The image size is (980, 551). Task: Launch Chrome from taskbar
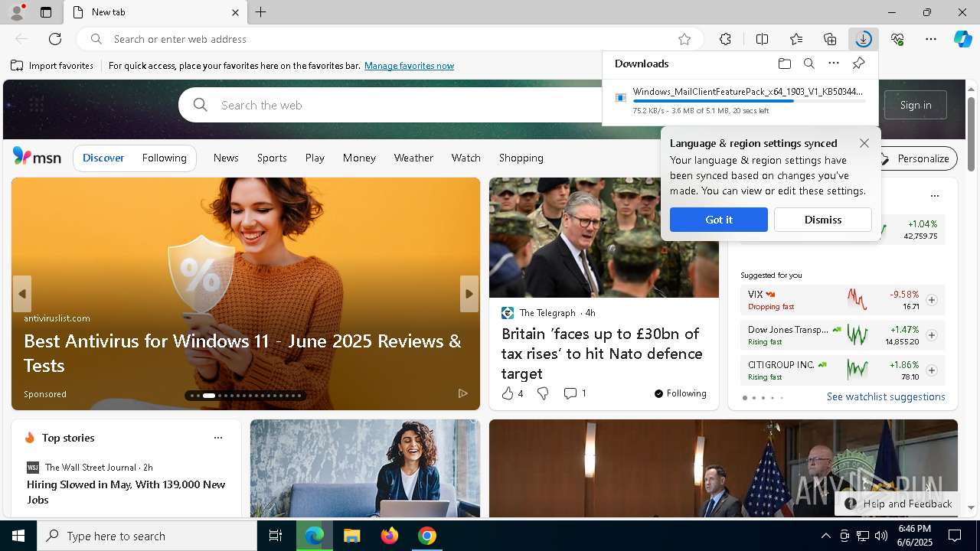point(427,536)
